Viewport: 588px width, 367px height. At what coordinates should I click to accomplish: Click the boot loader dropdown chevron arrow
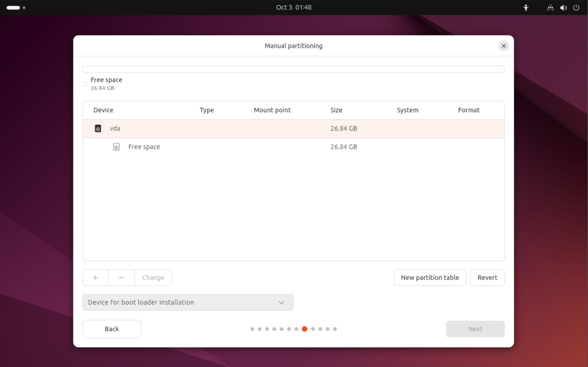(x=282, y=303)
